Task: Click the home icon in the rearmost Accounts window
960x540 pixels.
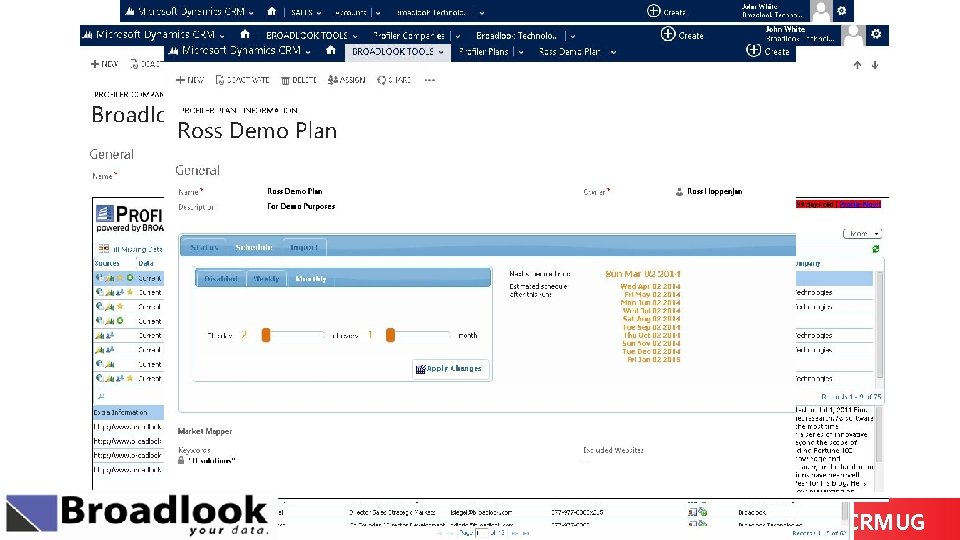Action: coord(271,11)
